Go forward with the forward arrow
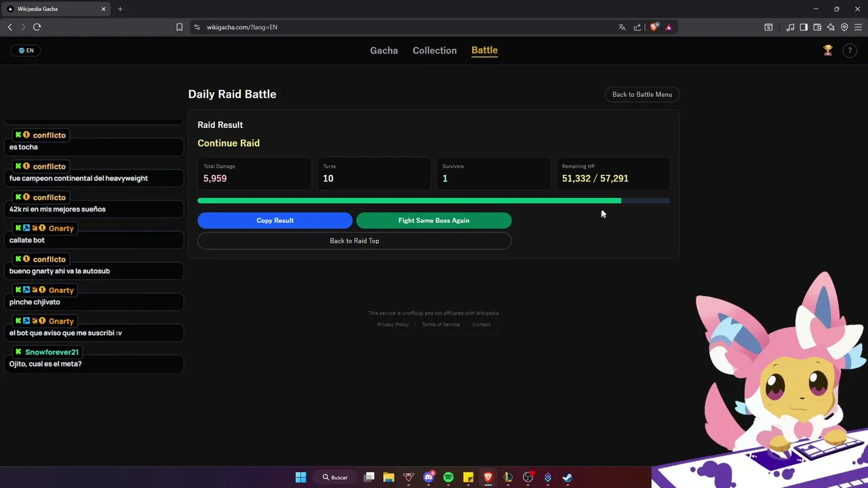Image resolution: width=868 pixels, height=488 pixels. pos(23,27)
